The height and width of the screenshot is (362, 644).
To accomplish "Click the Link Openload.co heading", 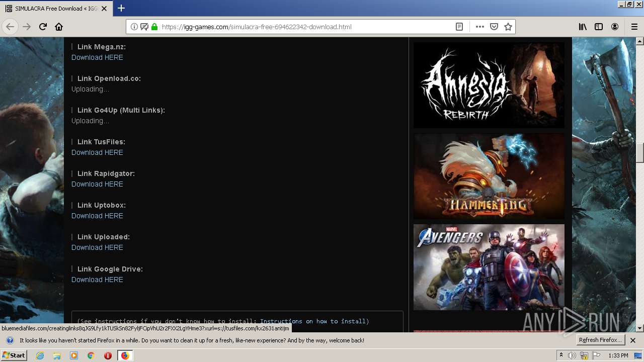I will click(109, 78).
